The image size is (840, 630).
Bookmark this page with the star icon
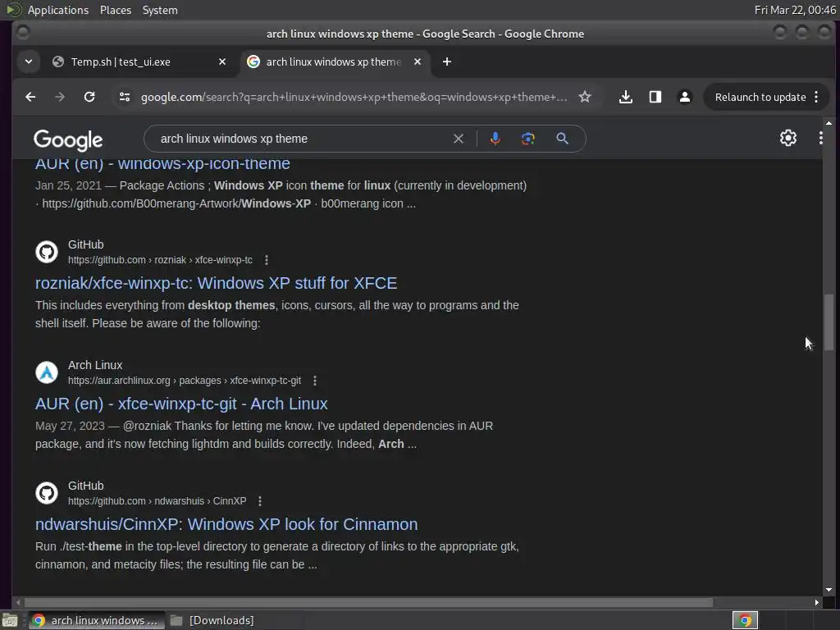tap(585, 97)
